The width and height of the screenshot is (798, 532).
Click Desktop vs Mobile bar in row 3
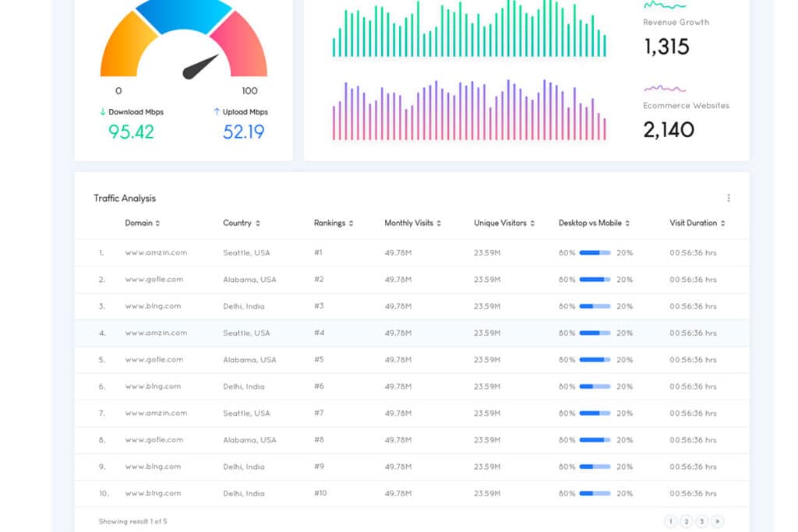(595, 306)
